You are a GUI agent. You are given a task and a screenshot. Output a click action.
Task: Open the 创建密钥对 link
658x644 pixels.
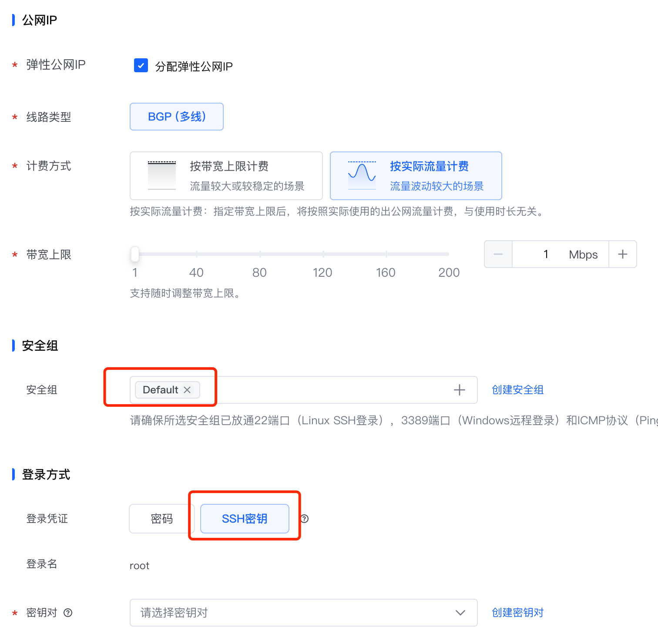pyautogui.click(x=518, y=613)
